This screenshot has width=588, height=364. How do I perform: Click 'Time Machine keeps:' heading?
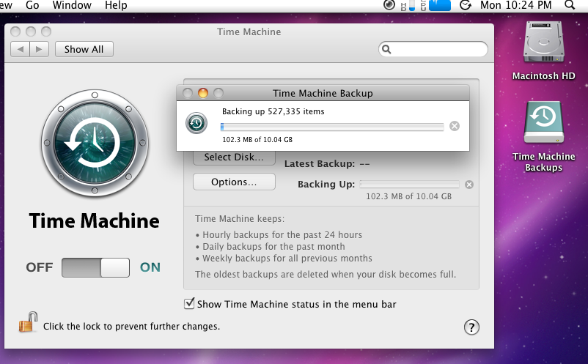pyautogui.click(x=240, y=219)
